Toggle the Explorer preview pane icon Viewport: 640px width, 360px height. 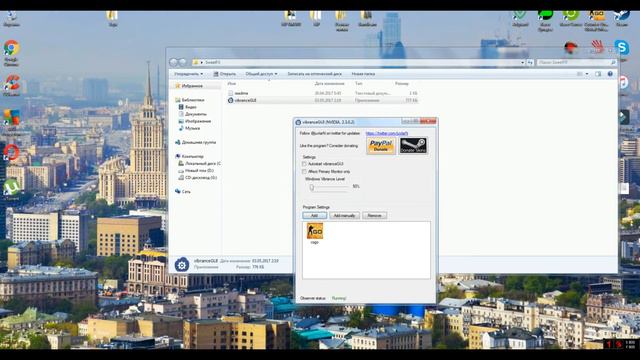click(598, 74)
